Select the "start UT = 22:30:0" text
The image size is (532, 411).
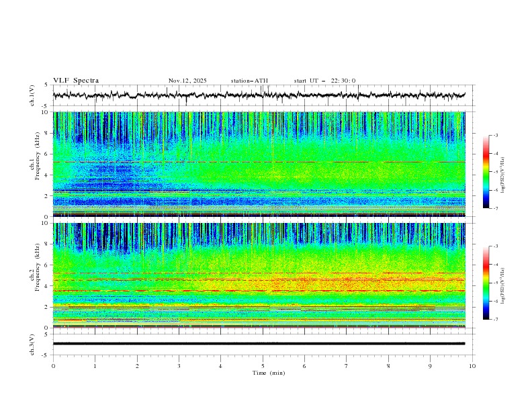click(324, 81)
